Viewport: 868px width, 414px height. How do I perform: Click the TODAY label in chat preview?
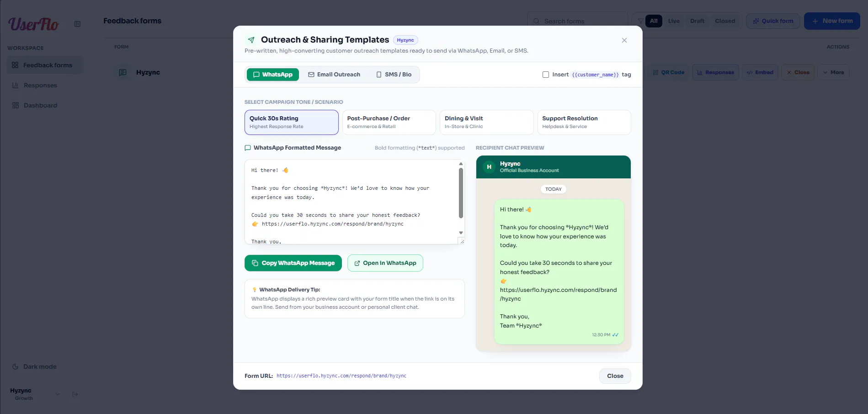(554, 189)
